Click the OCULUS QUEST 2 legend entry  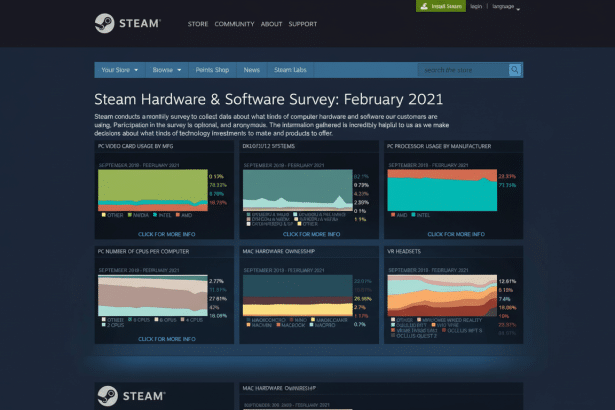(x=414, y=336)
